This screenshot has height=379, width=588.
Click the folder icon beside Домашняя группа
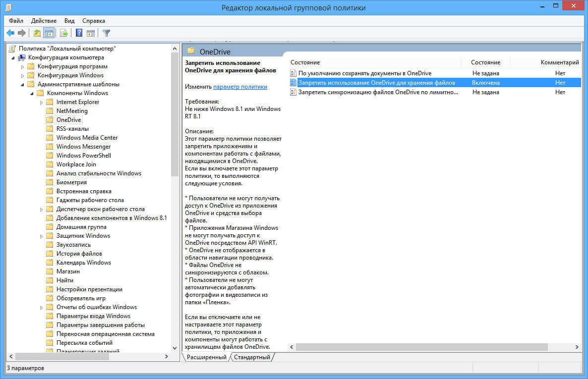click(x=50, y=227)
